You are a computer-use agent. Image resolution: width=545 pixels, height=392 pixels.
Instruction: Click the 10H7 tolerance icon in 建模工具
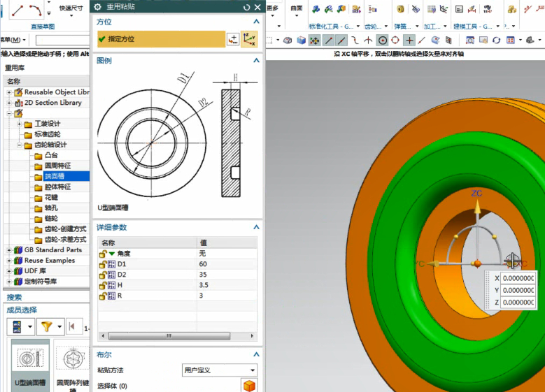(488, 9)
